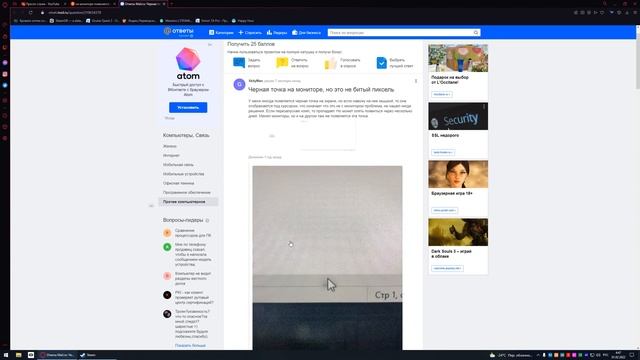Image resolution: width=640 pixels, height=360 pixels.
Task: Click the yellow 'Ответить на вопрос' icon
Action: click(282, 62)
